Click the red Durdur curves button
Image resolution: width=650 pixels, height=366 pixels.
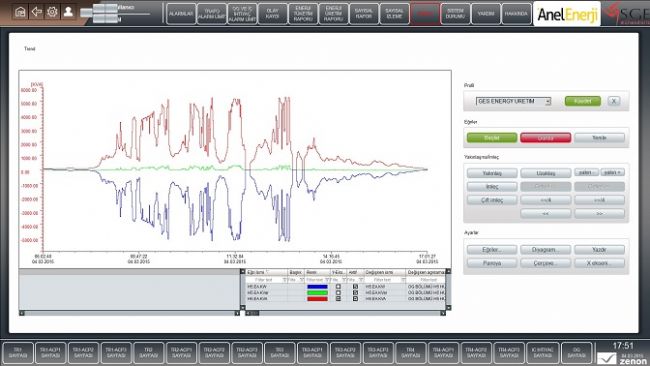pyautogui.click(x=546, y=138)
